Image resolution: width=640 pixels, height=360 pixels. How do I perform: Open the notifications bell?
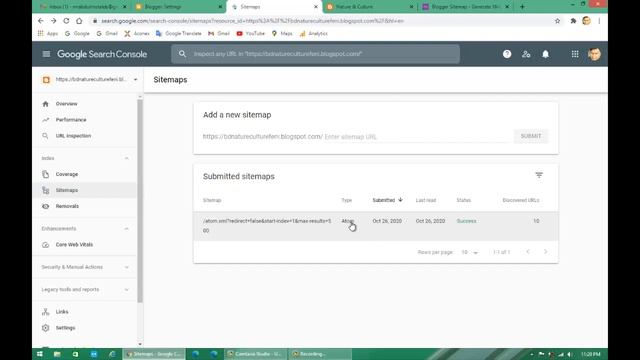545,54
